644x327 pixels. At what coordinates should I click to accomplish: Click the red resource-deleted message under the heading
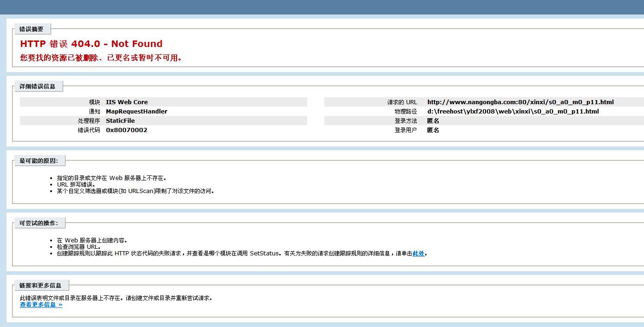coord(101,58)
